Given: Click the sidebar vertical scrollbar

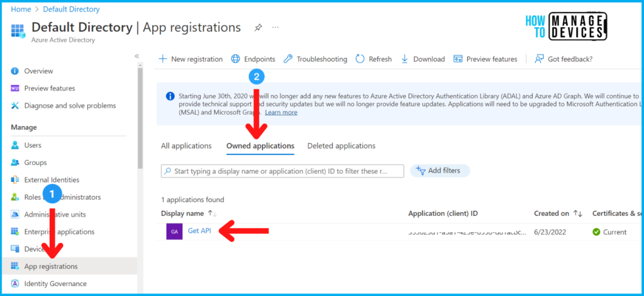Looking at the screenshot, I should click(140, 117).
